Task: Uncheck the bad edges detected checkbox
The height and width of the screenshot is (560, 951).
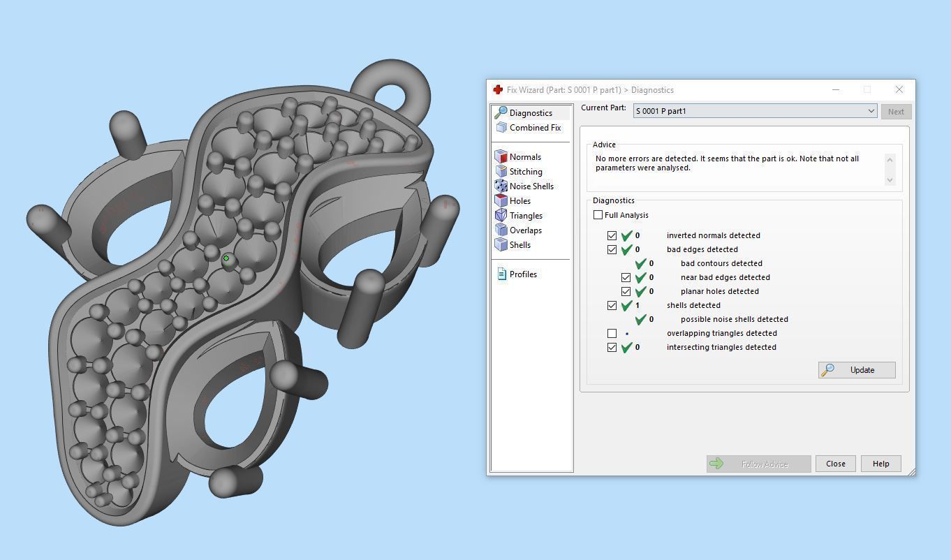Action: coord(612,249)
